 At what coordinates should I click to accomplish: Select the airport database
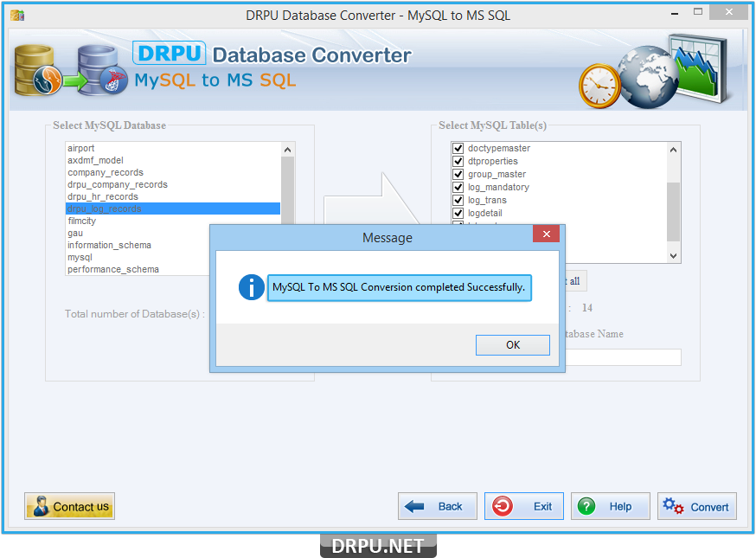point(173,148)
